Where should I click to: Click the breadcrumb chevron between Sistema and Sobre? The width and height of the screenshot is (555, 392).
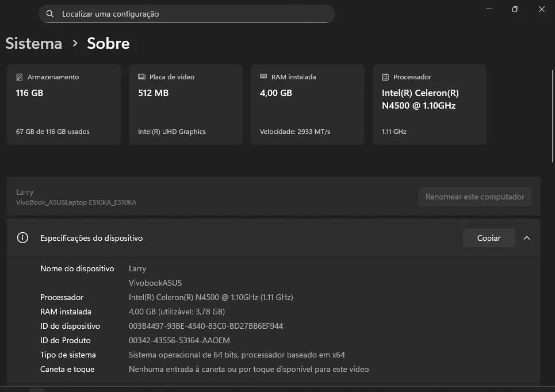(x=75, y=43)
